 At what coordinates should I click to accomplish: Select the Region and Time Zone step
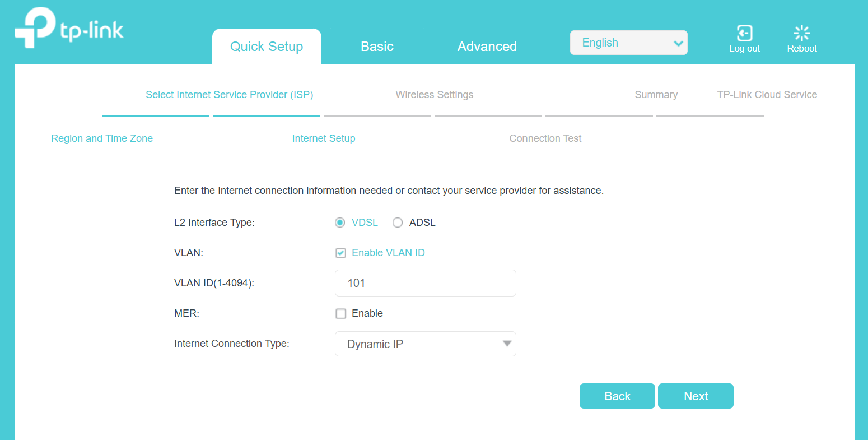click(101, 138)
